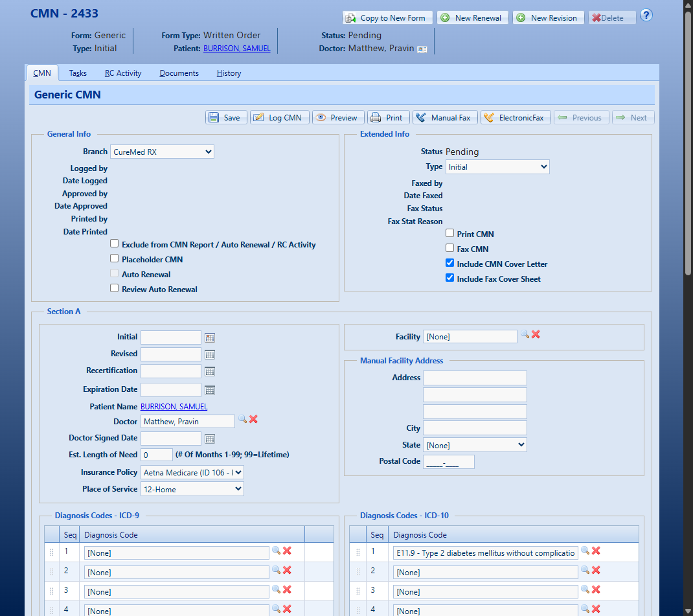Image resolution: width=693 pixels, height=616 pixels.
Task: Remove the E11.9 ICD-10 diagnosis code
Action: coord(596,551)
